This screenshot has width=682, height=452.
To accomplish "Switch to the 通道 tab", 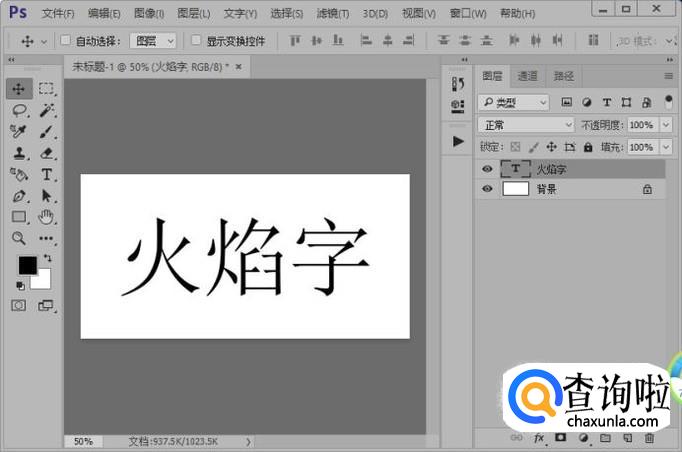I will [x=527, y=76].
